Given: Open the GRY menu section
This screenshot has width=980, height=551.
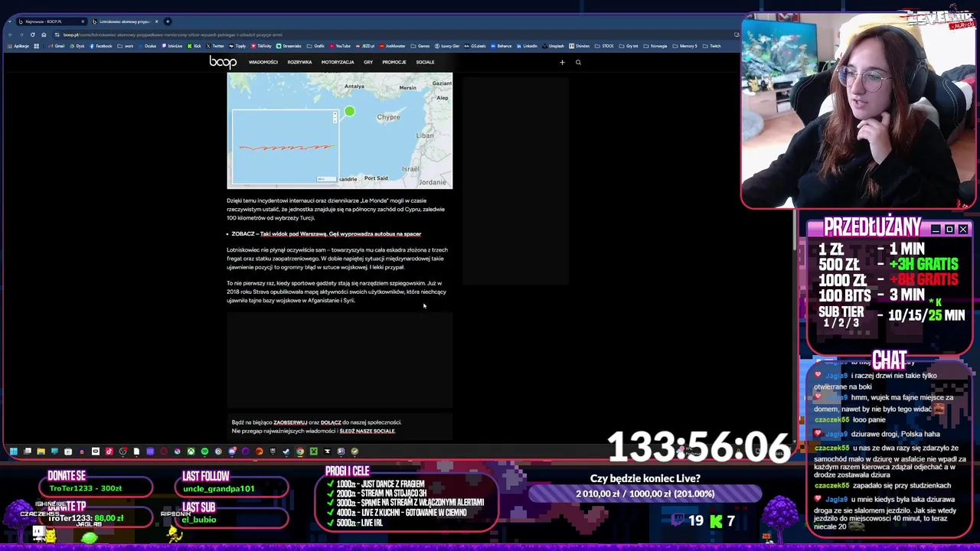Looking at the screenshot, I should tap(368, 62).
